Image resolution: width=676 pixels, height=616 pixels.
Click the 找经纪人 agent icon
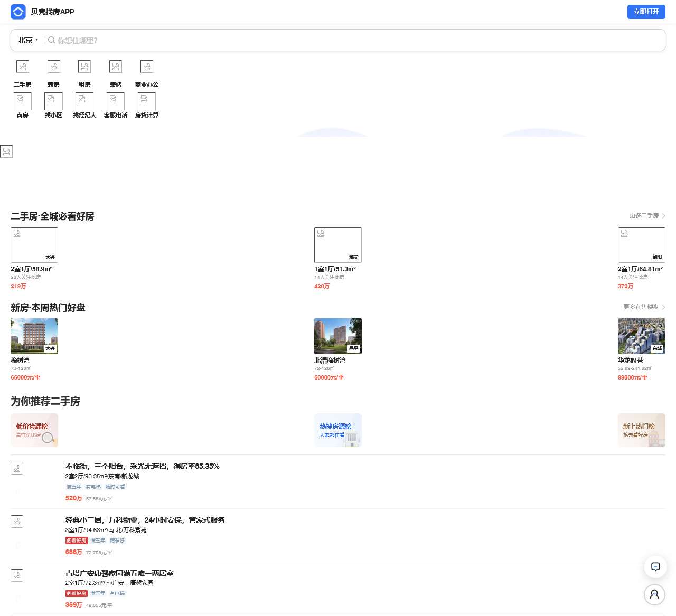coord(84,101)
